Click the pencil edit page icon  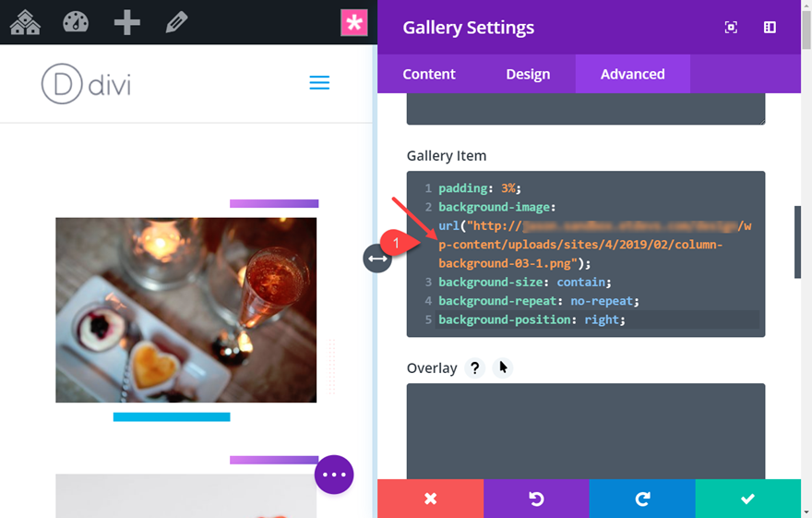click(x=176, y=23)
